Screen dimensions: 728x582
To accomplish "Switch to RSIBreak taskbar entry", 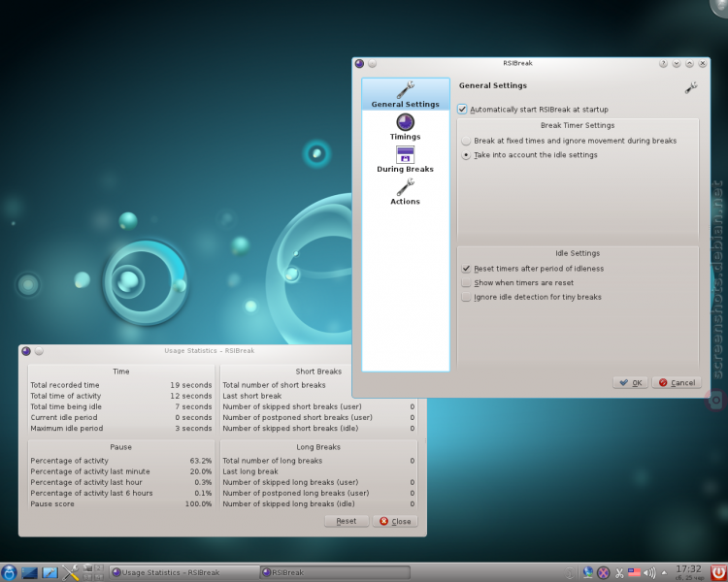I will pos(335,572).
